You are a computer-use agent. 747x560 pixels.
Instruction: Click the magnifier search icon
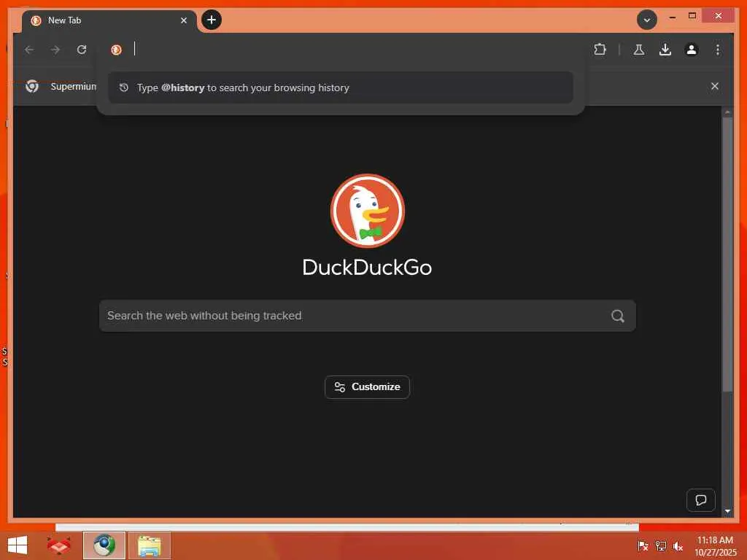pyautogui.click(x=617, y=316)
